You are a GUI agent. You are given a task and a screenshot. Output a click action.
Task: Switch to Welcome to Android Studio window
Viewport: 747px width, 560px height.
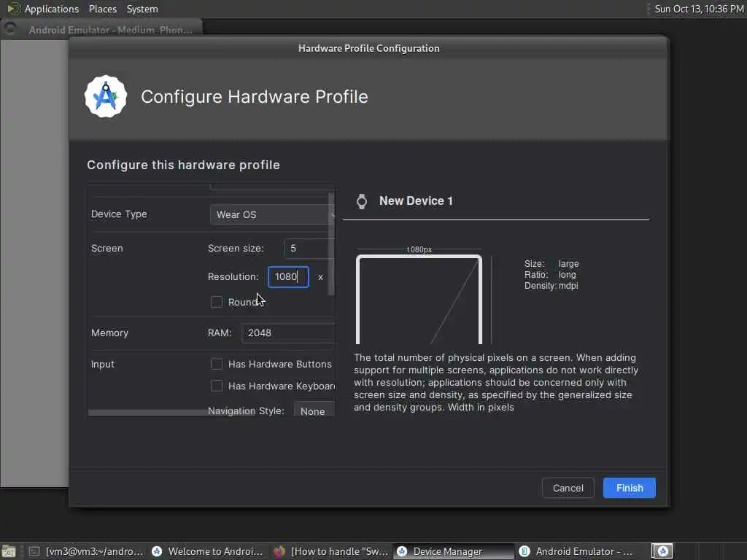(208, 551)
